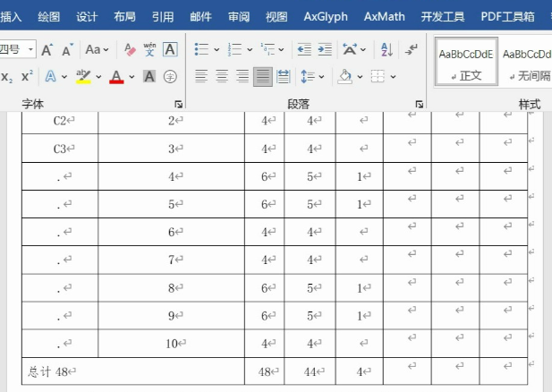Click the enclosed character (字) icon
552x392 pixels.
coord(170,77)
